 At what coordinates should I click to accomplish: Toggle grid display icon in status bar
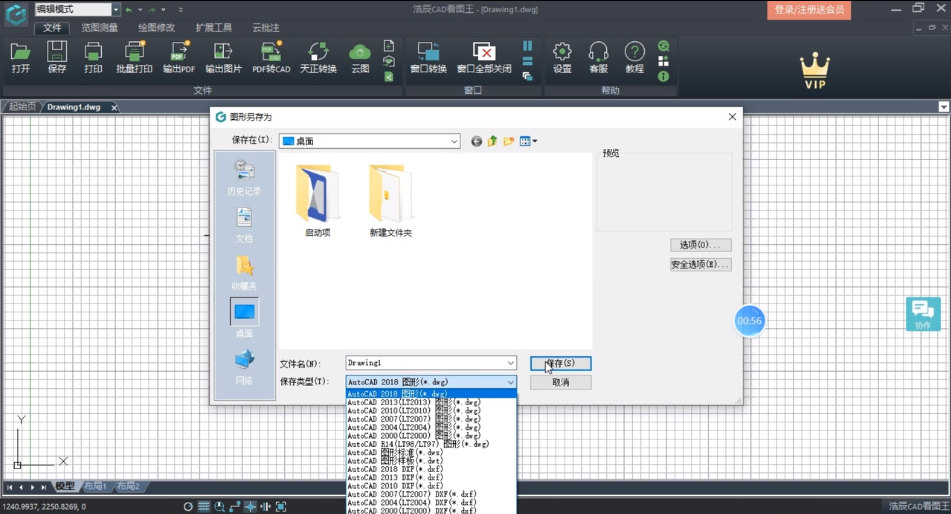click(204, 506)
